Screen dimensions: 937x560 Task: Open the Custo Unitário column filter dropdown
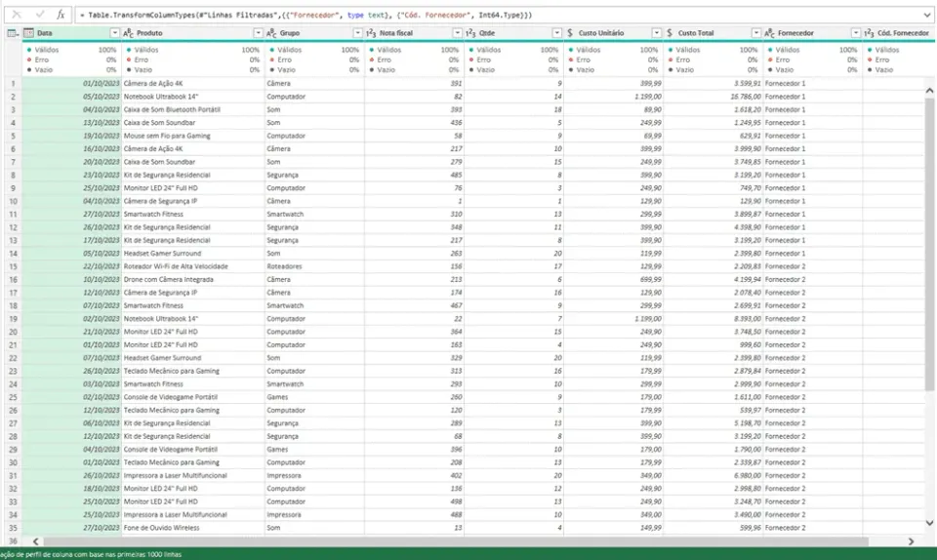[x=656, y=33]
